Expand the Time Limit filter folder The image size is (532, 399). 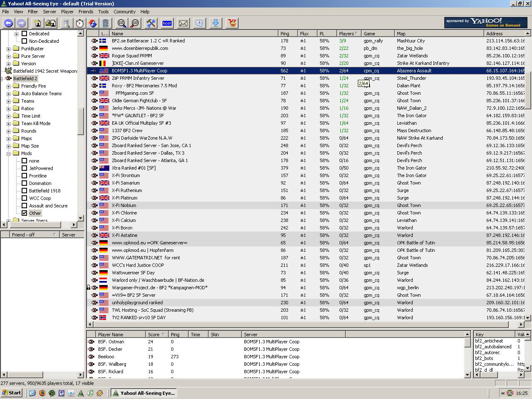coord(9,116)
